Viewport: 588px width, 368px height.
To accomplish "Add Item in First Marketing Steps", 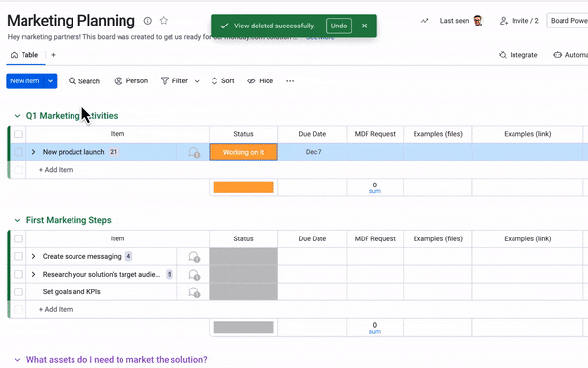I will 56,310.
